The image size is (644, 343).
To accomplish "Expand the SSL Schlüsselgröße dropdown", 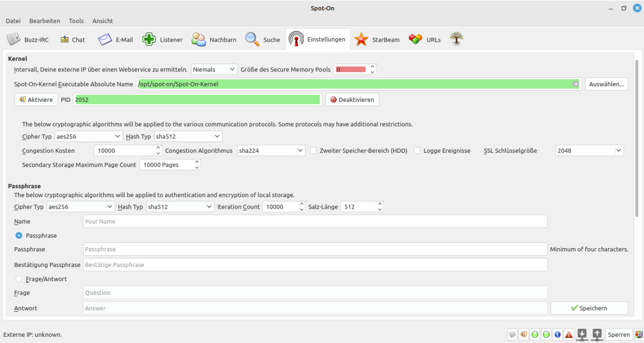I will [589, 151].
